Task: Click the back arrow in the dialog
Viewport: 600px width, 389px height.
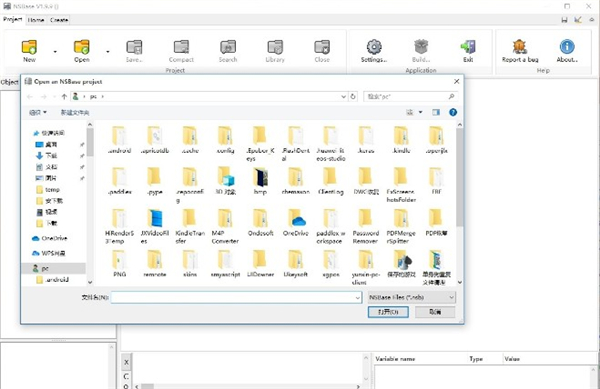Action: click(29, 96)
